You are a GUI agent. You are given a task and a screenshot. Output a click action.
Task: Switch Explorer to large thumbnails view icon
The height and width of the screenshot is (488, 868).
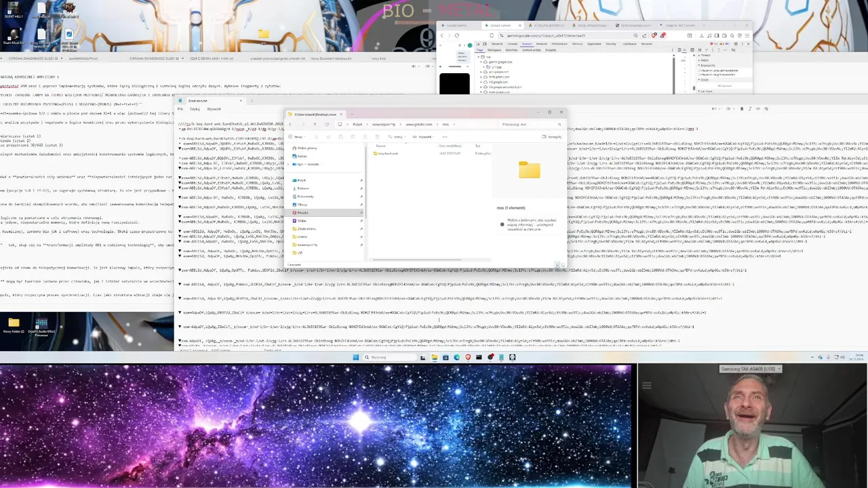click(x=563, y=265)
